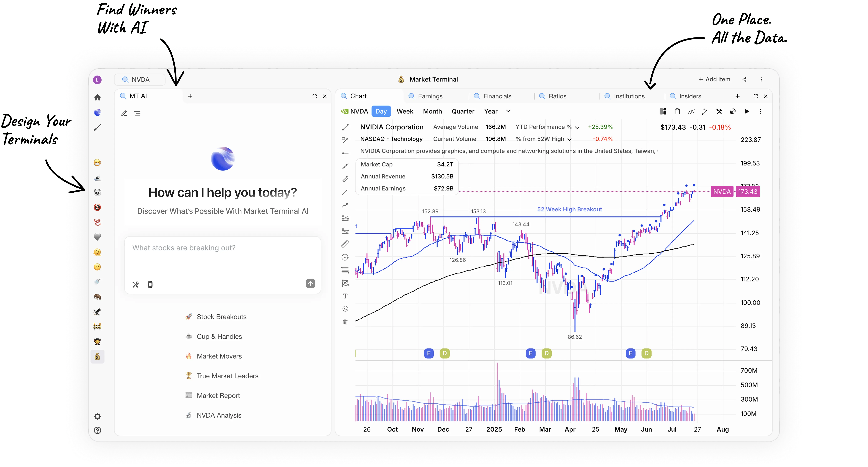
Task: Switch chart to Month timeframe
Action: [432, 111]
